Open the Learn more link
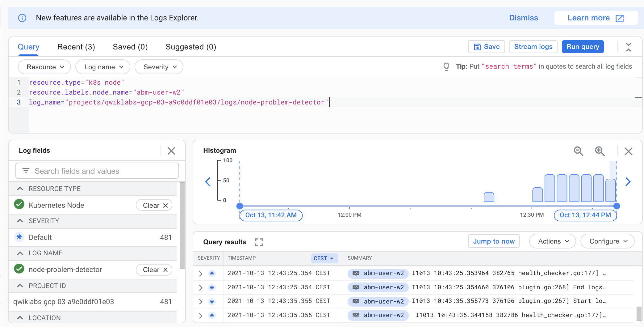644x327 pixels. 596,18
